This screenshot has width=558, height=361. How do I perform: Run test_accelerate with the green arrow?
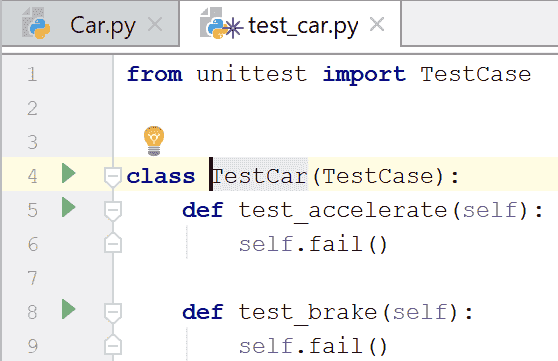68,207
